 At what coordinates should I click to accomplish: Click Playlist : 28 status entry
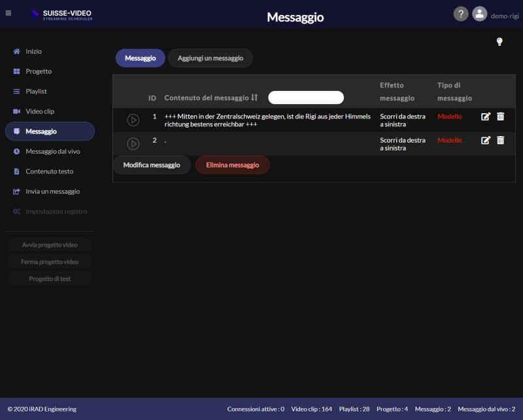coord(354,409)
